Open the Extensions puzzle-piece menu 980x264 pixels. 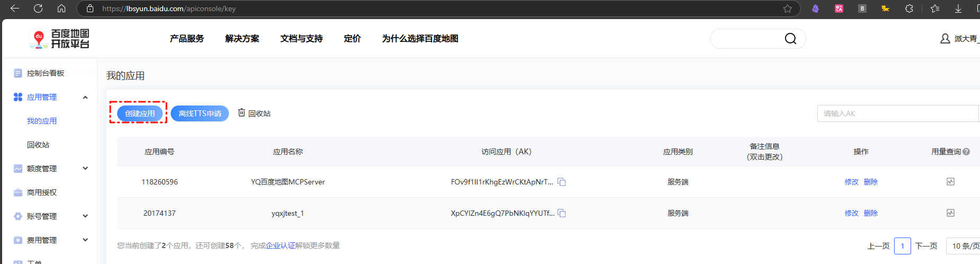point(909,8)
